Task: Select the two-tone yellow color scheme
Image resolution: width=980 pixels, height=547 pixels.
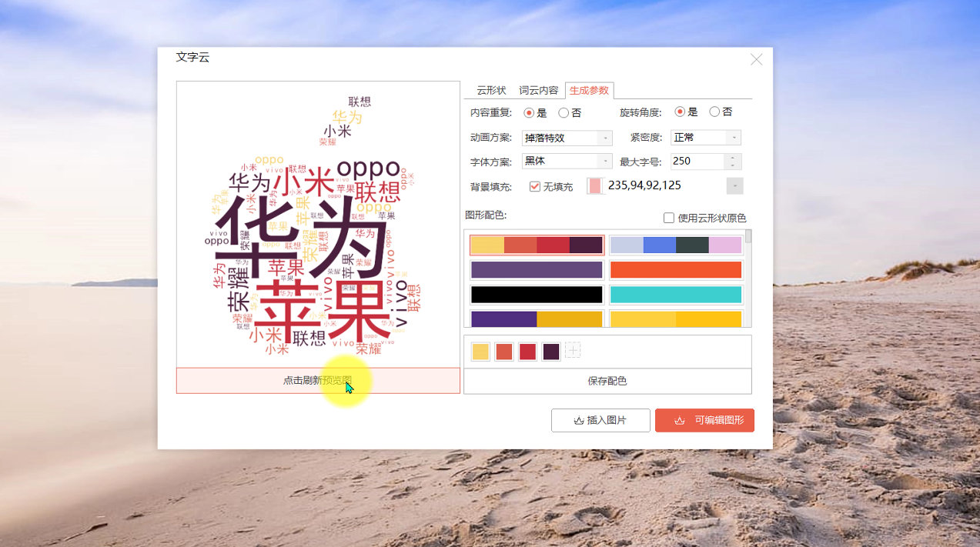Action: pyautogui.click(x=676, y=319)
